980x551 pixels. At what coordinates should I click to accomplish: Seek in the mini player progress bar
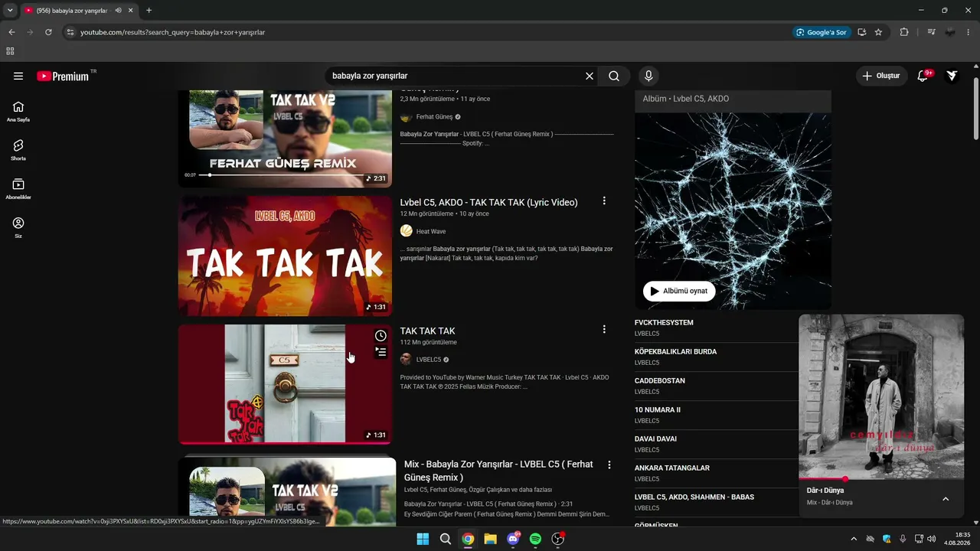(x=881, y=479)
